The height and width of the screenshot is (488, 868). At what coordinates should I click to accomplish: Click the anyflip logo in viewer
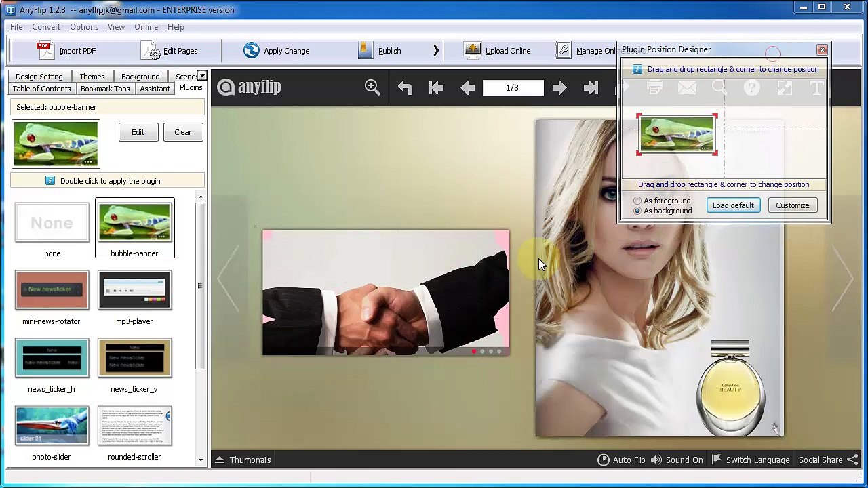coord(249,87)
